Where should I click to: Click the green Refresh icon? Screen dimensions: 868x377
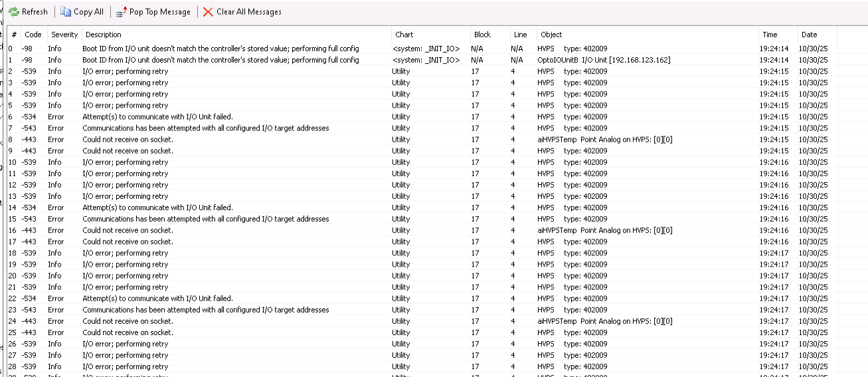[x=13, y=12]
